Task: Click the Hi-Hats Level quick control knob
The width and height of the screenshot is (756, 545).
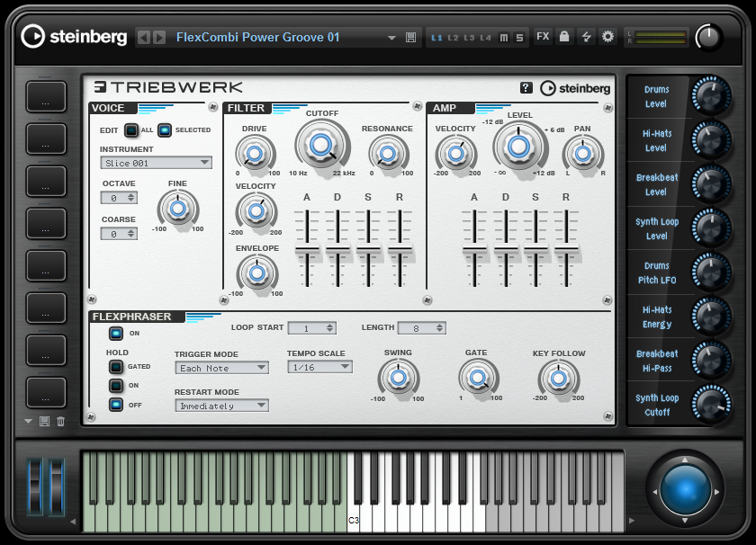Action: click(711, 139)
